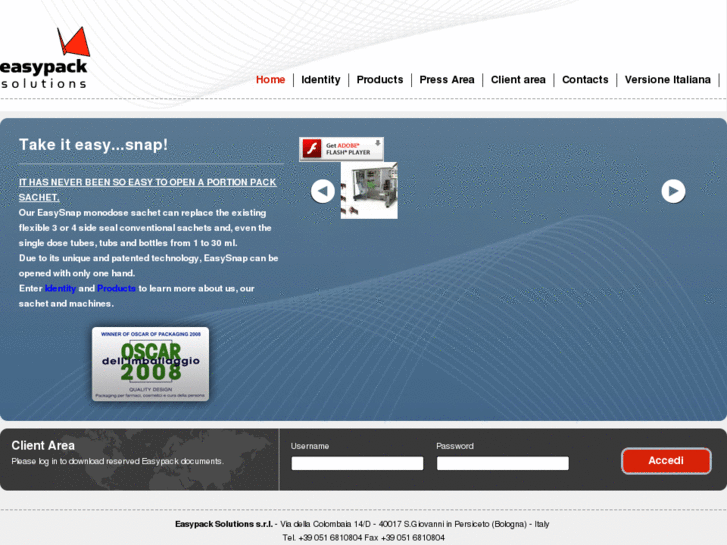This screenshot has height=545, width=727.
Task: Open the Products menu item
Action: [x=380, y=80]
